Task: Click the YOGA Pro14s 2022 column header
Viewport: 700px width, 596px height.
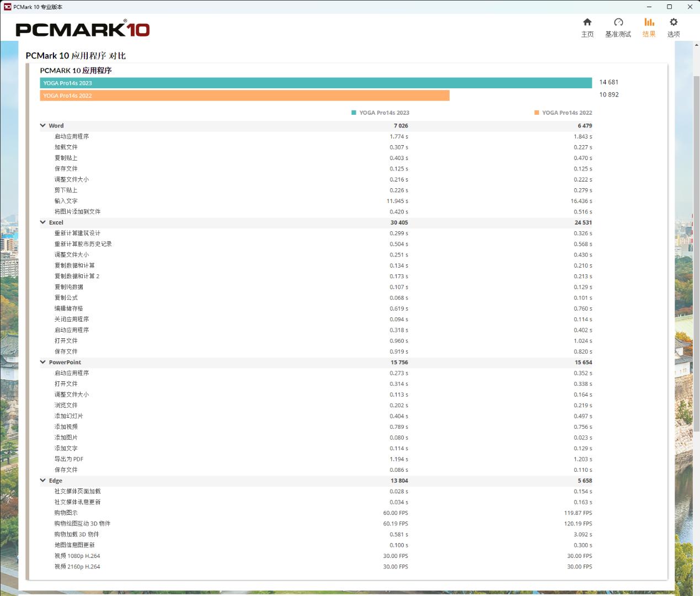Action: [567, 113]
